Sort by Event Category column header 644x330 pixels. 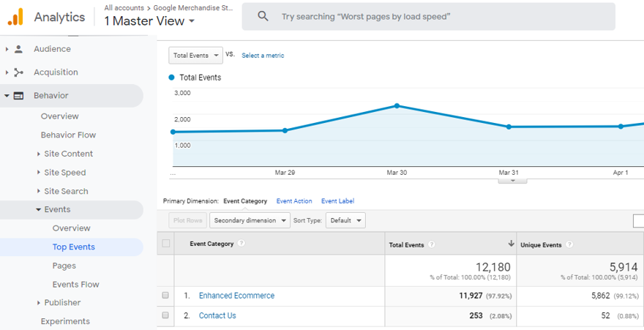[211, 244]
